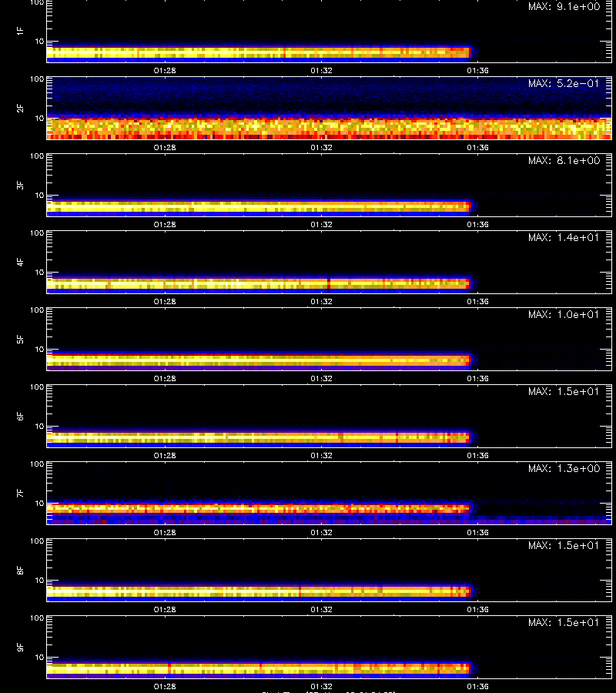The width and height of the screenshot is (616, 693).
Task: Click the '5F' panel axis label
Action: [20, 340]
